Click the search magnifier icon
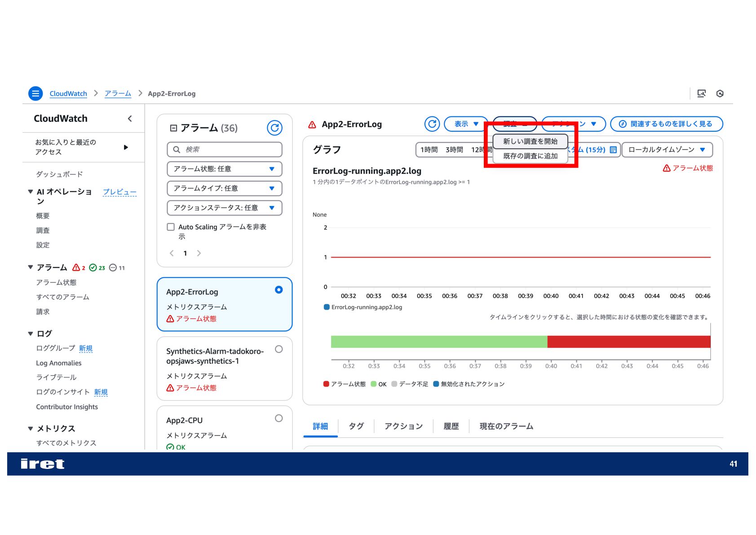This screenshot has width=756, height=535. (x=177, y=149)
